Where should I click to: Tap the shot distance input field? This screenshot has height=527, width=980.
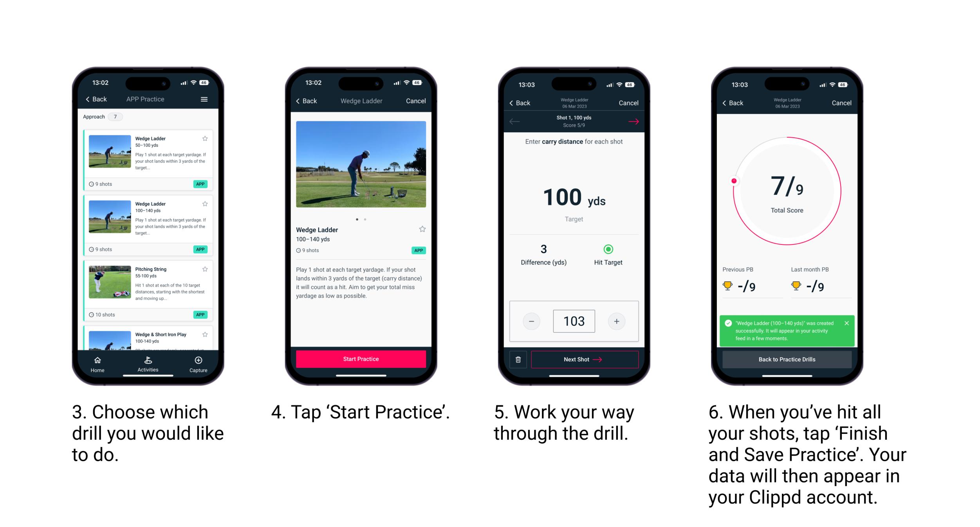pyautogui.click(x=573, y=321)
